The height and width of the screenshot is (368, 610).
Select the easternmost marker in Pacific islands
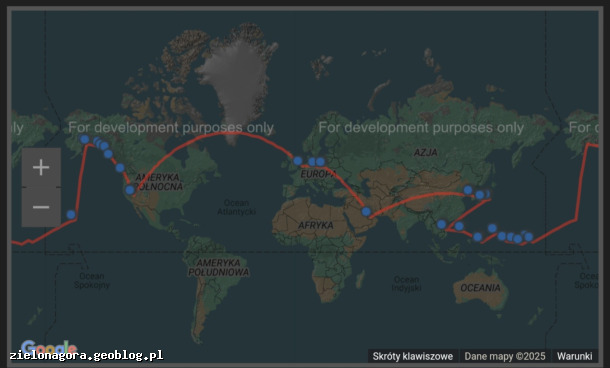point(529,237)
